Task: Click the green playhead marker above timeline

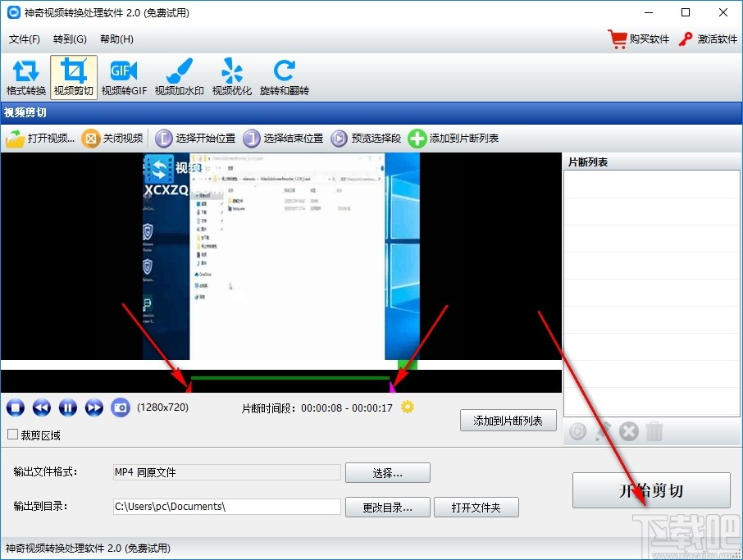Action: [407, 365]
